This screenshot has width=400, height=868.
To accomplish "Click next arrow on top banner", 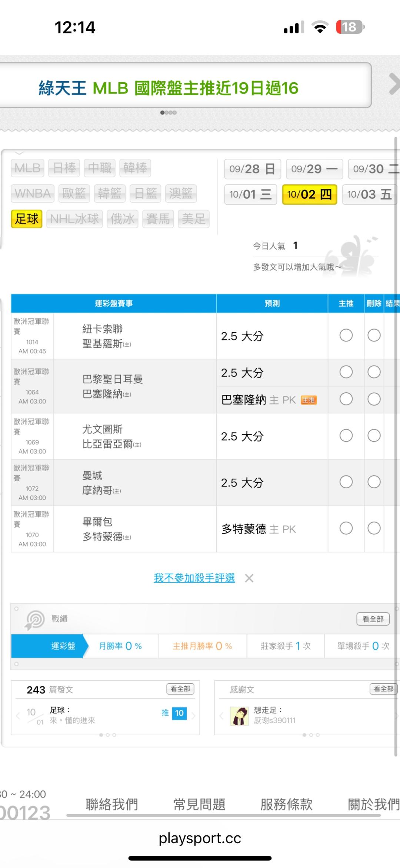I will (394, 84).
